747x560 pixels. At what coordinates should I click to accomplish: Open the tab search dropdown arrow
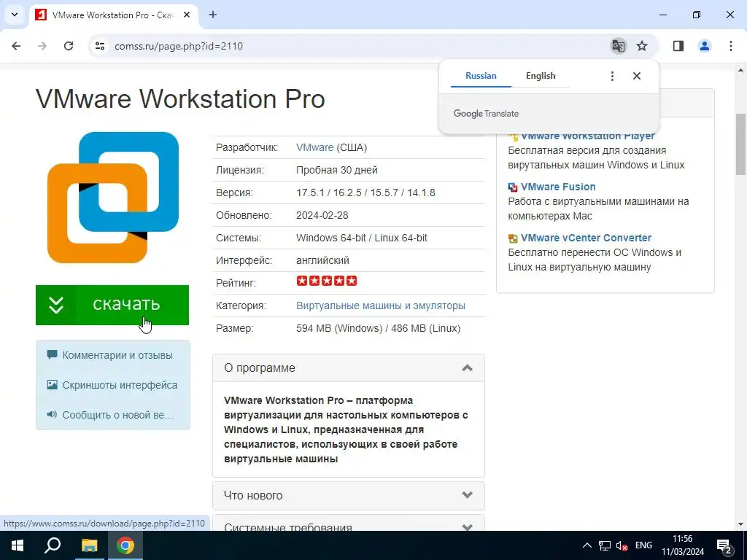pos(15,15)
